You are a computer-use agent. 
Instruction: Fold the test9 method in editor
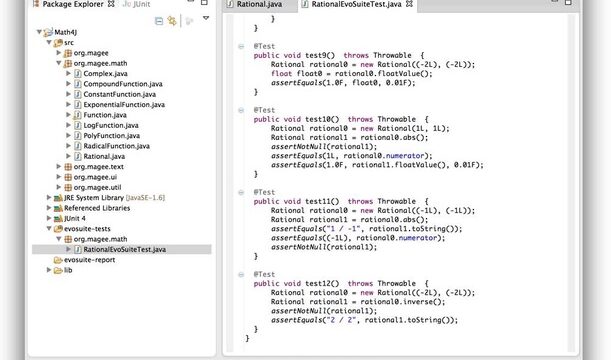241,46
